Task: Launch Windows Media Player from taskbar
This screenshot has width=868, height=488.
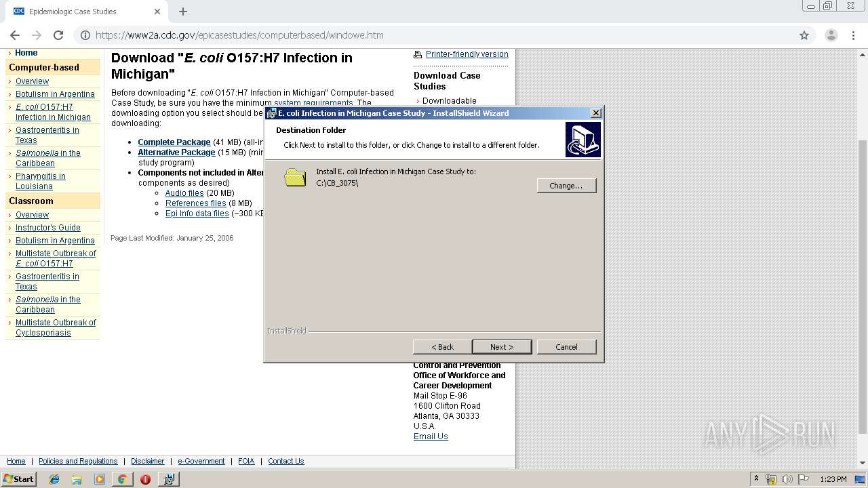Action: coord(100,479)
